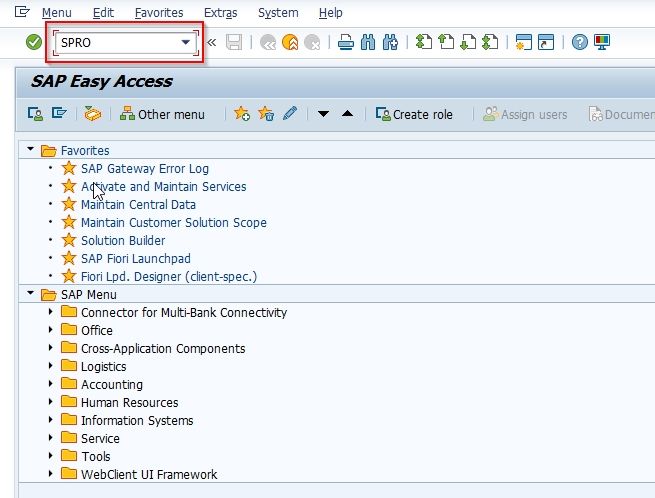Image resolution: width=655 pixels, height=498 pixels.
Task: Click the Change Favorites pencil icon
Action: pos(290,114)
